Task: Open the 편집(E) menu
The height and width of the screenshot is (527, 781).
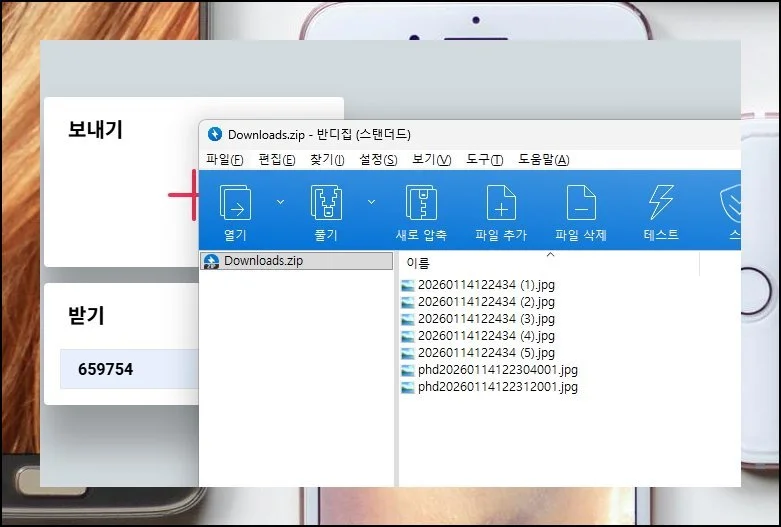Action: pyautogui.click(x=276, y=160)
